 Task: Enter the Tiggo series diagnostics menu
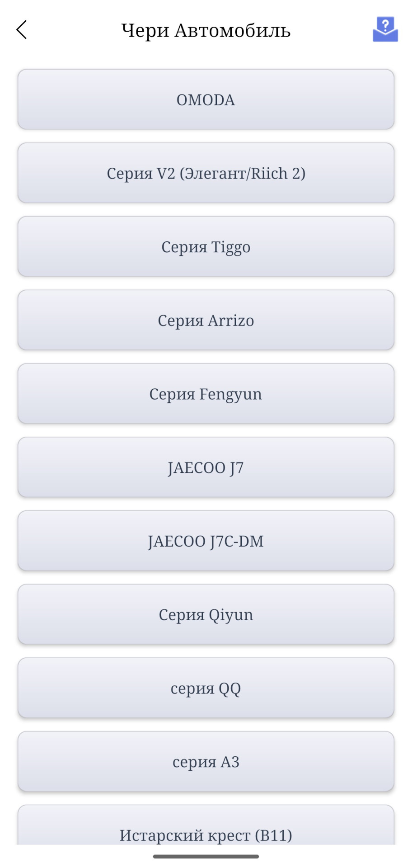point(206,247)
